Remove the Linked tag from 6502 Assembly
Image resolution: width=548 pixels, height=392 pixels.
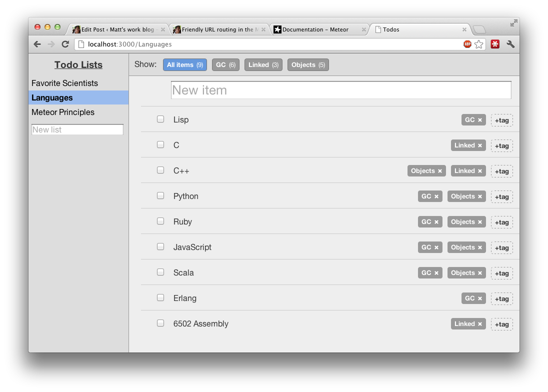click(480, 324)
